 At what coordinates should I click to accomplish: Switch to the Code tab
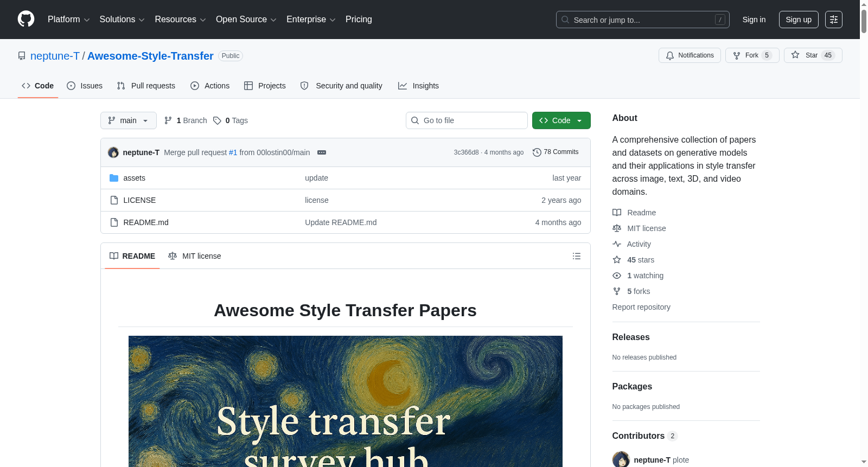(x=38, y=86)
